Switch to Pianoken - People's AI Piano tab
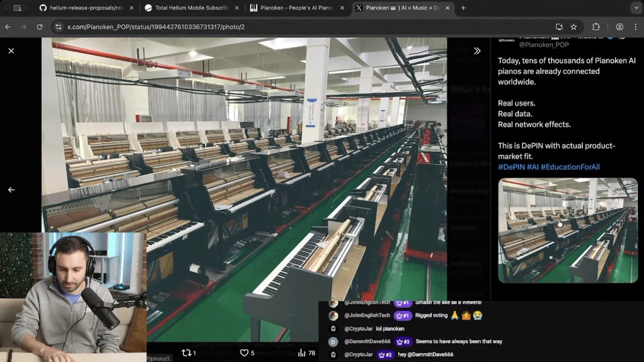This screenshot has height=362, width=644. [297, 8]
